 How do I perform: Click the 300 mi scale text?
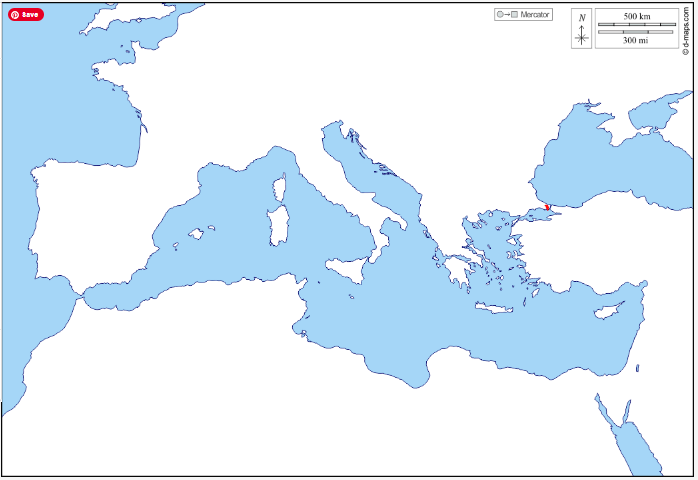click(635, 41)
